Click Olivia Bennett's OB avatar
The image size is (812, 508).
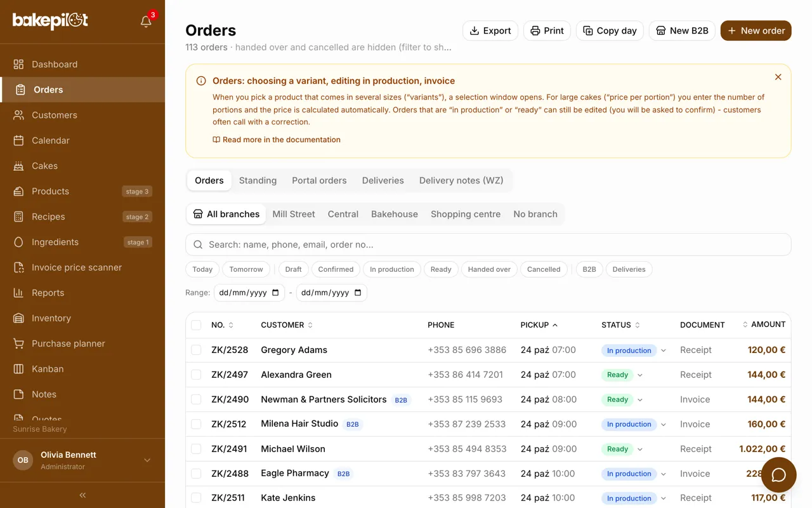[23, 460]
